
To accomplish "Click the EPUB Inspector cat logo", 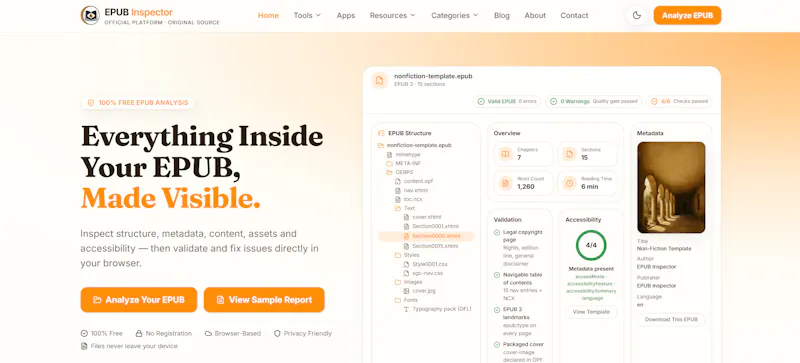I will point(90,15).
